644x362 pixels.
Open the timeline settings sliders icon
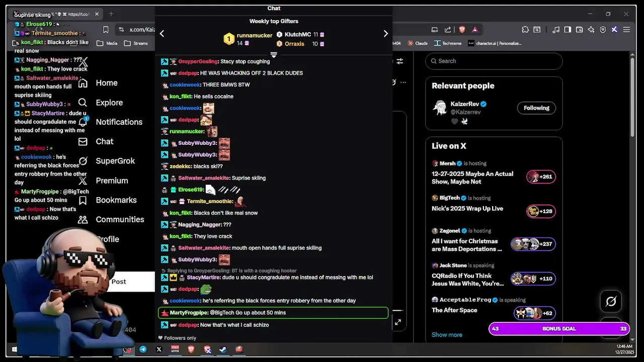click(x=399, y=61)
